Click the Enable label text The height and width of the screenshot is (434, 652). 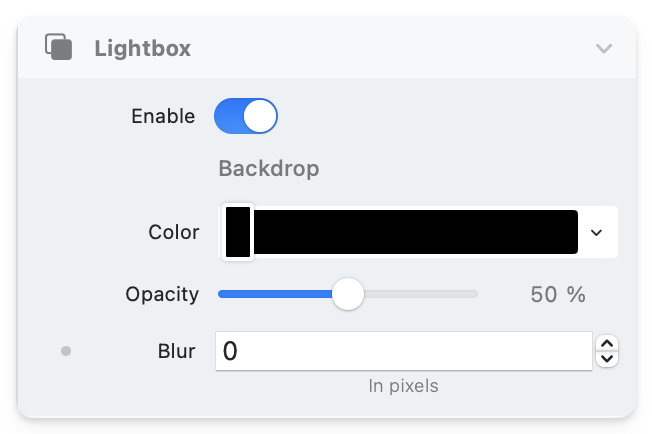pos(163,116)
